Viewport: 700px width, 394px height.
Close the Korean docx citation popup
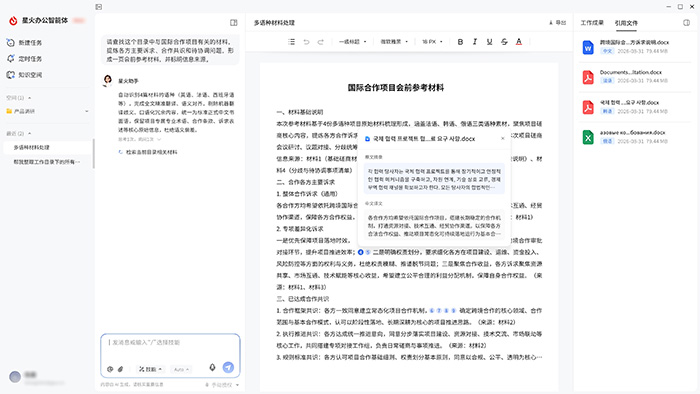click(503, 139)
